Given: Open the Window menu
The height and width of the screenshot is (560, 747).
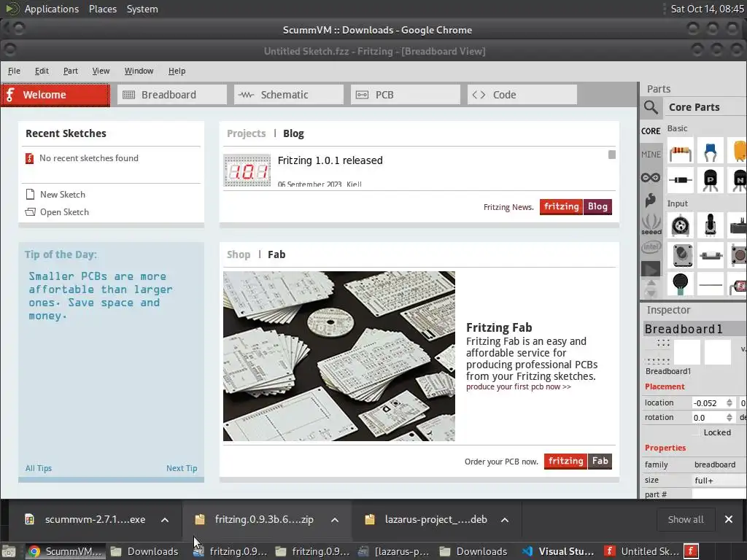Looking at the screenshot, I should tap(139, 71).
